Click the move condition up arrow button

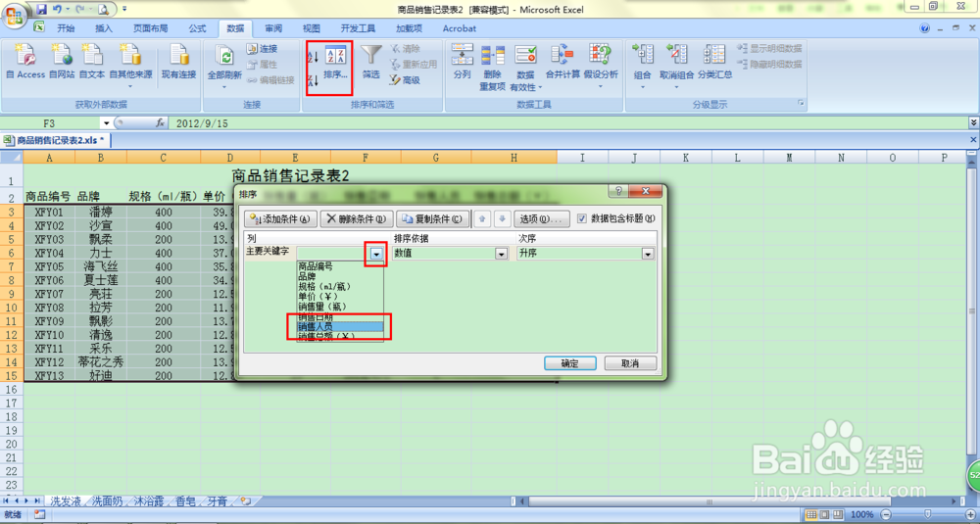482,219
